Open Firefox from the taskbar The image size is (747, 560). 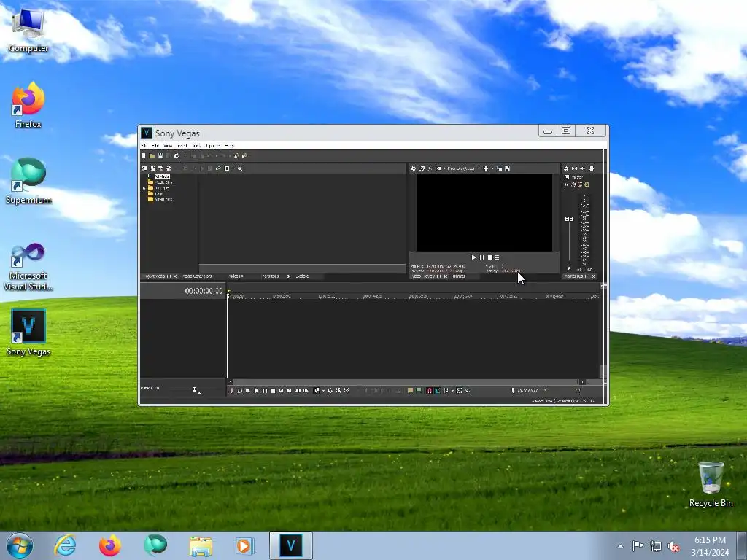click(x=109, y=545)
